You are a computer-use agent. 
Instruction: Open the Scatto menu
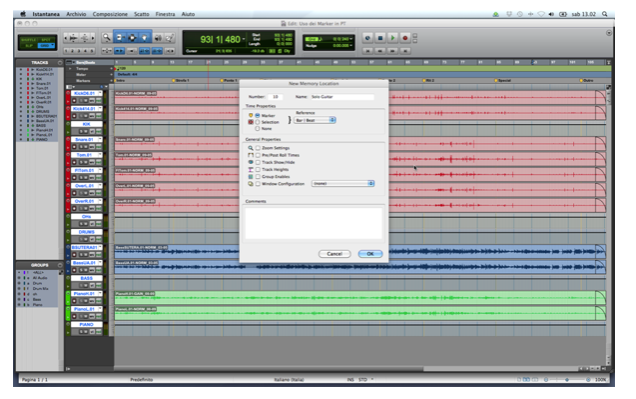pos(142,14)
